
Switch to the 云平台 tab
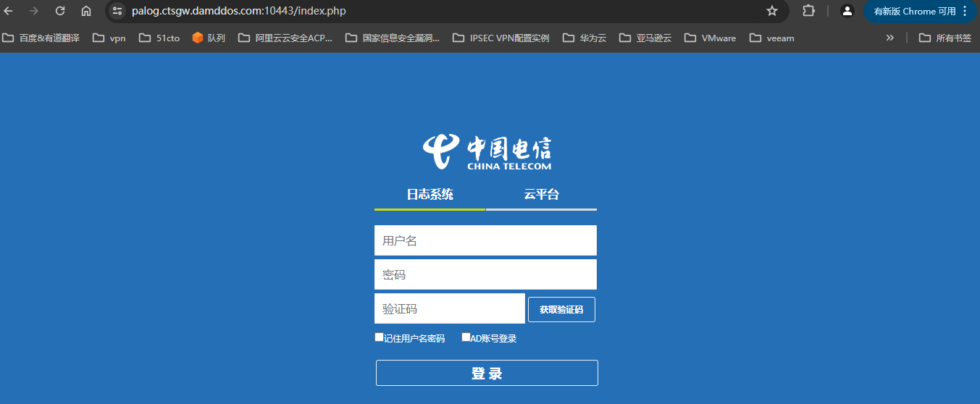541,194
